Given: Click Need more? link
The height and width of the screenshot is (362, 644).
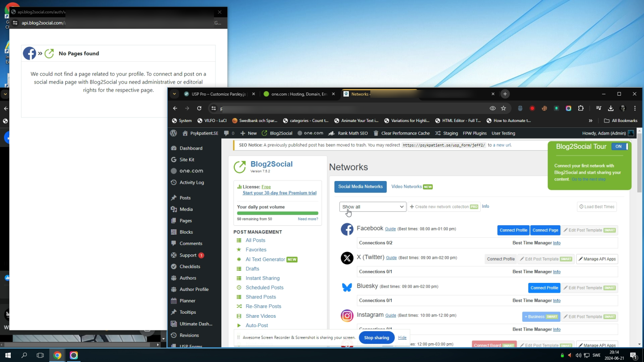Looking at the screenshot, I should (308, 219).
